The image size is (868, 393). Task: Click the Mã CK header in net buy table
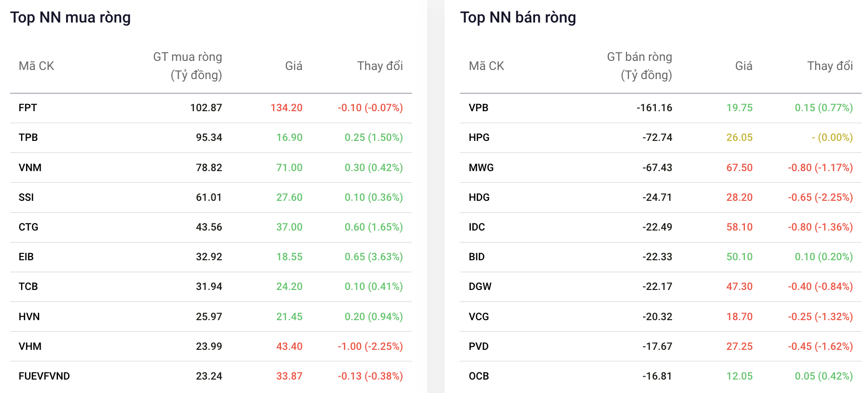coord(36,66)
